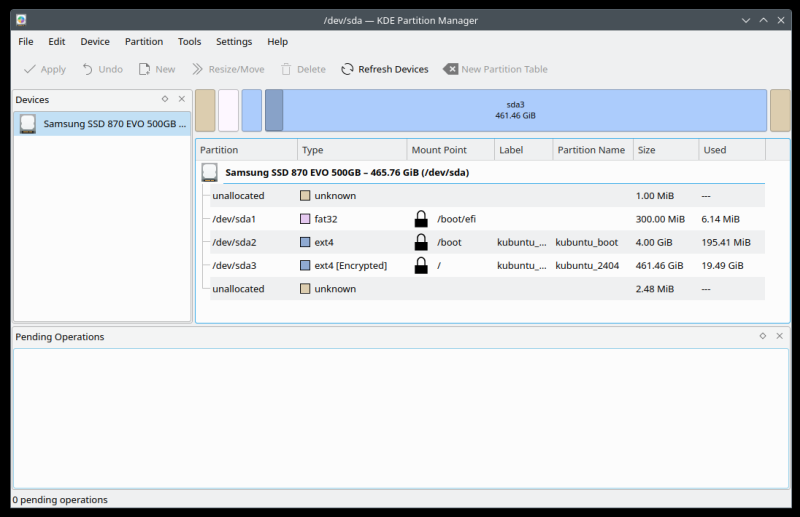Image resolution: width=800 pixels, height=517 pixels.
Task: Close the Devices panel
Action: 181,99
